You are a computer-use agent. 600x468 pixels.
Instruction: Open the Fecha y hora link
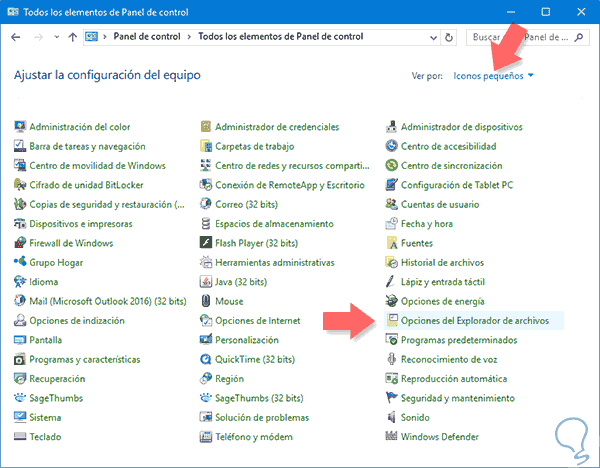point(427,224)
